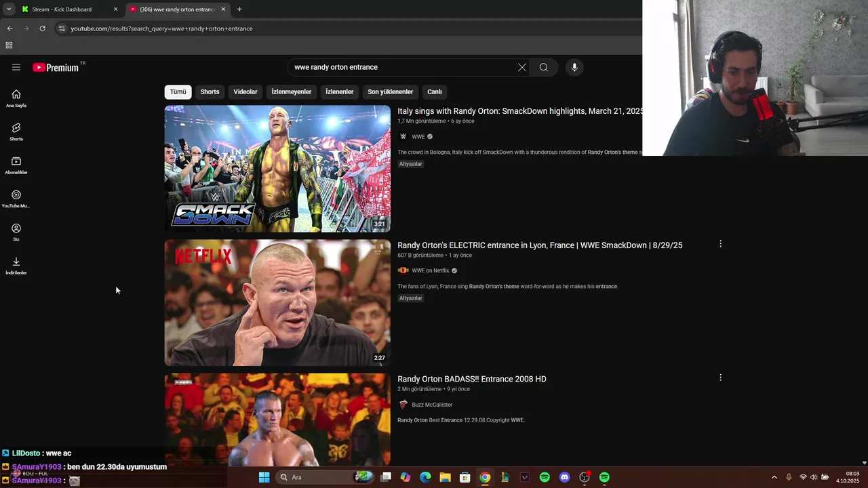
Task: Open Randy Orton 2008 entrance thumbnail
Action: [277, 420]
